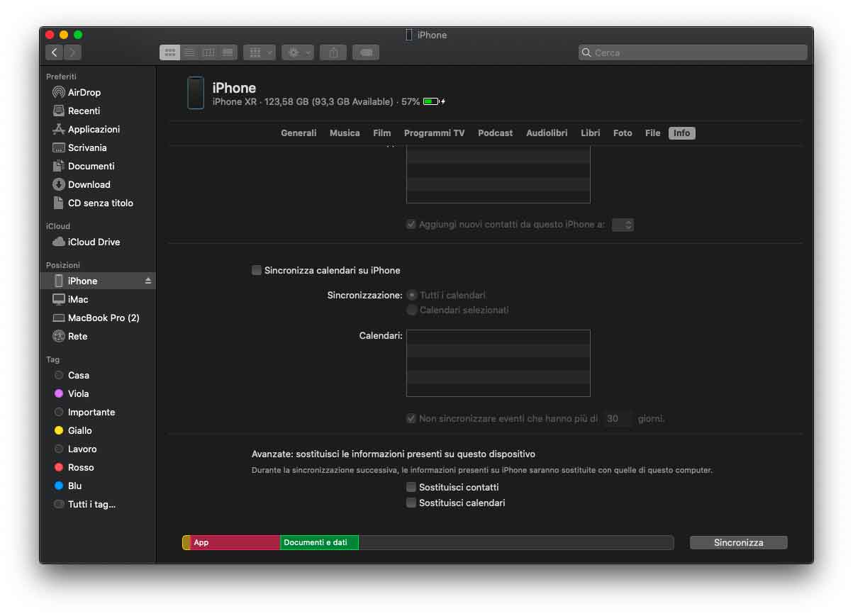This screenshot has height=616, width=853.
Task: Go back with the left arrow button
Action: click(x=55, y=52)
